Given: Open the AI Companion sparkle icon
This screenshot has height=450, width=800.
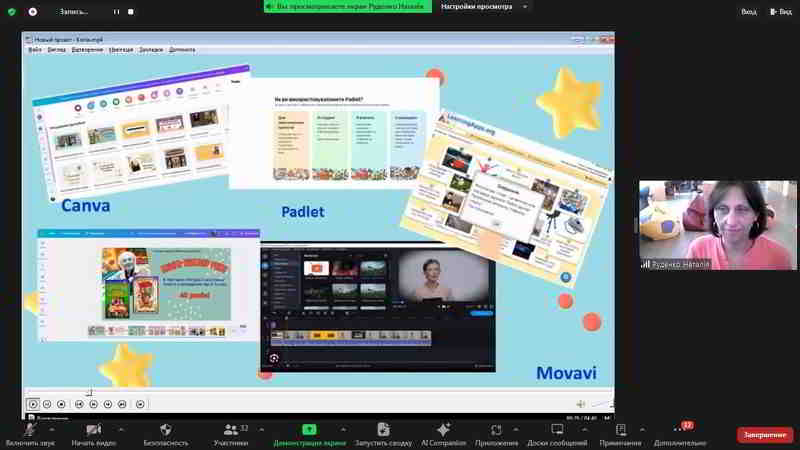Looking at the screenshot, I should pos(443,430).
